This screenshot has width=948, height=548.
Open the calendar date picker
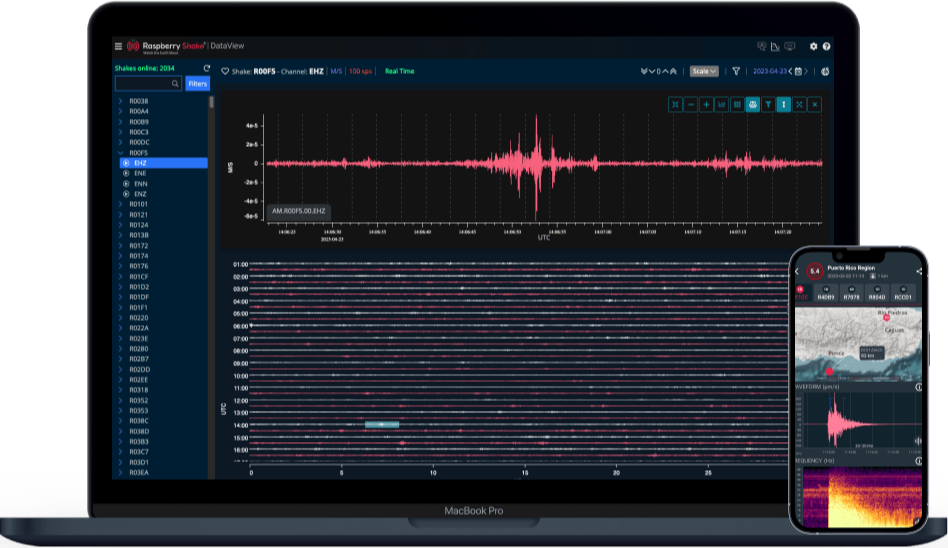[x=798, y=71]
